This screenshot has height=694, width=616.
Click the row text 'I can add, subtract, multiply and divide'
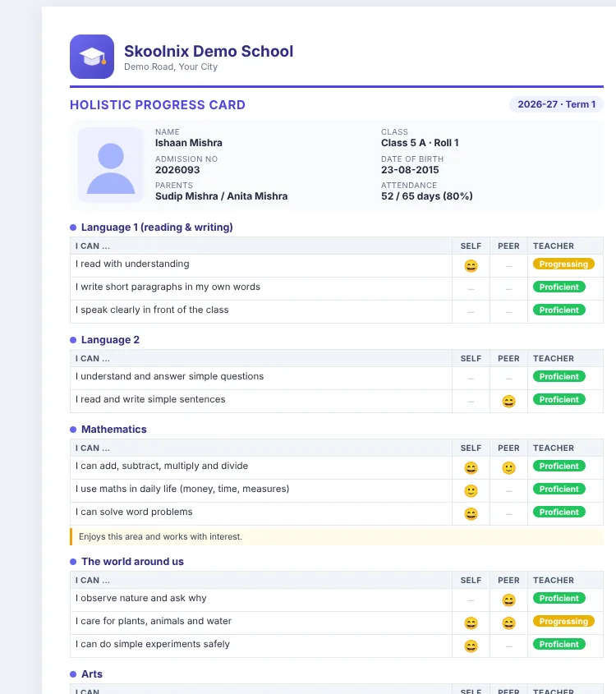162,466
